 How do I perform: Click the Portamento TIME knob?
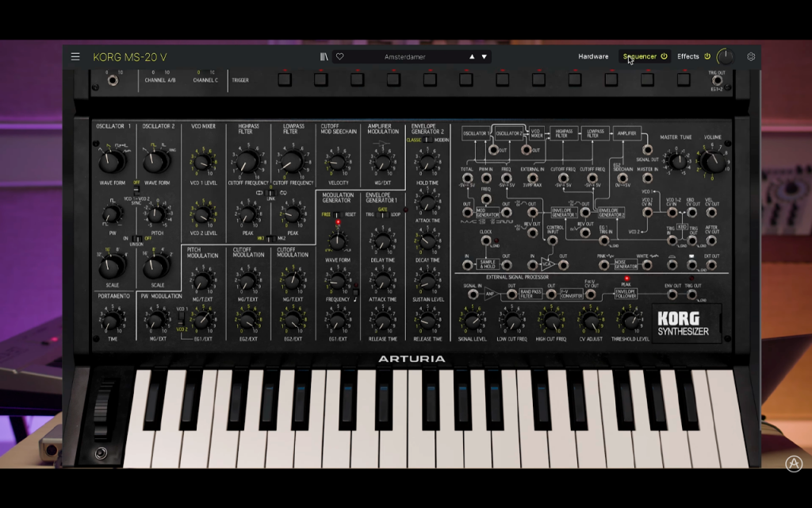[112, 321]
